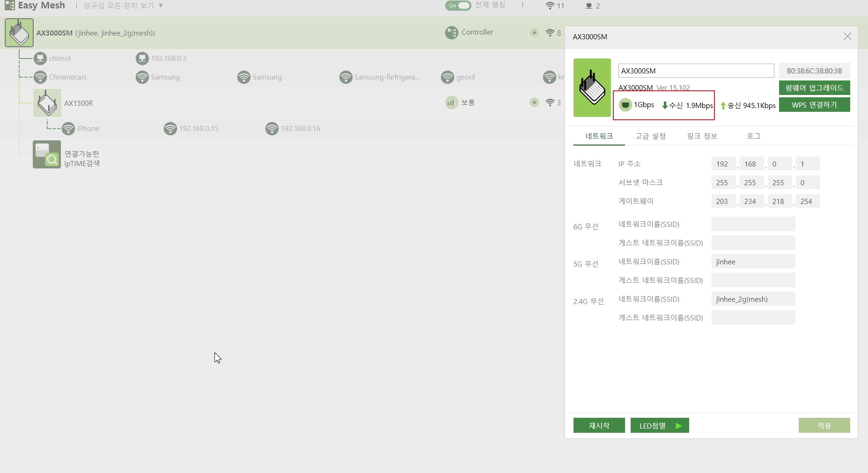The image size is (868, 473).
Task: Select the AX1500R mesh agent icon
Action: pos(47,103)
